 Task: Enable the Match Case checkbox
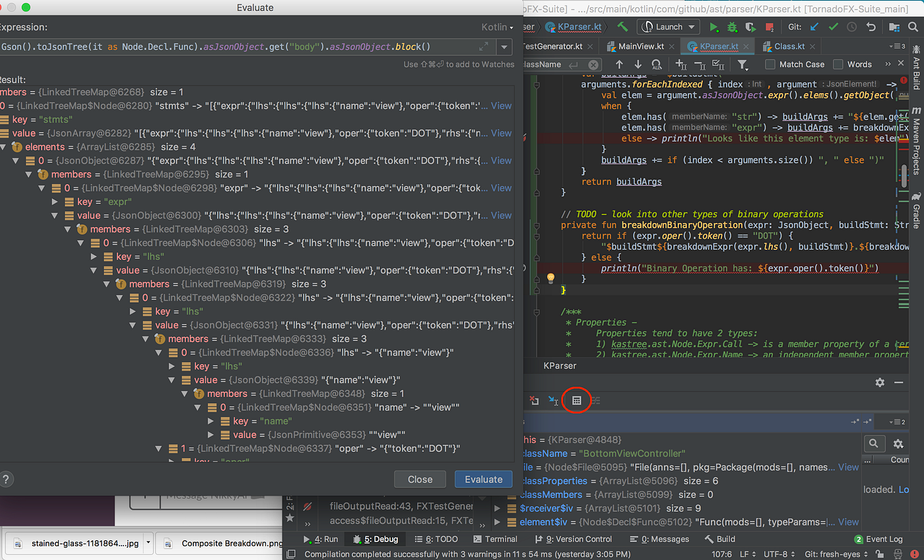point(770,64)
